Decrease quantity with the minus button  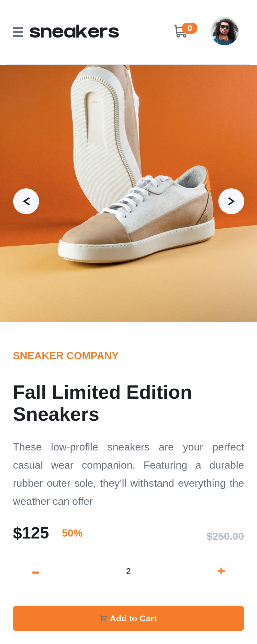[x=36, y=572]
